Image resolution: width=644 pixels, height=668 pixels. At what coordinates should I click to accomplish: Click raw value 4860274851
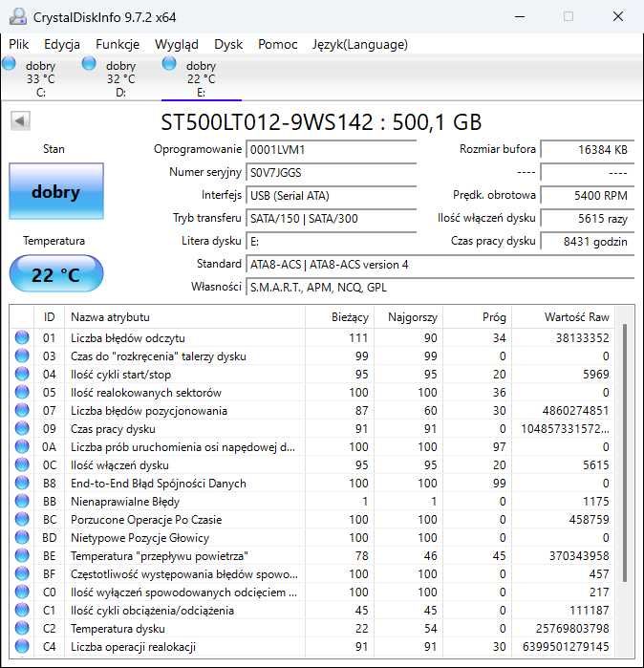pos(575,411)
